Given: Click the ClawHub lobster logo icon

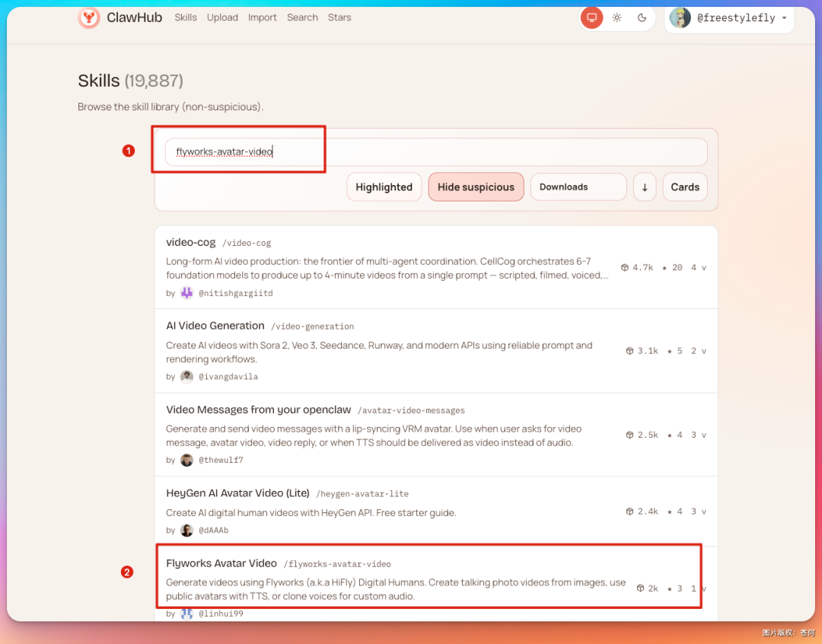Looking at the screenshot, I should click(89, 18).
